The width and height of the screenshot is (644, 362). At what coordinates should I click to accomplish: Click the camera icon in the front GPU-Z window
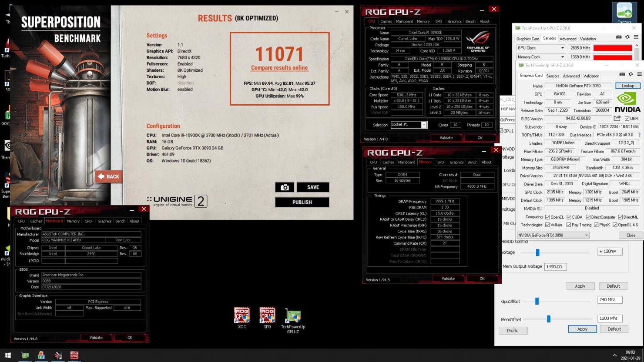[x=622, y=74]
